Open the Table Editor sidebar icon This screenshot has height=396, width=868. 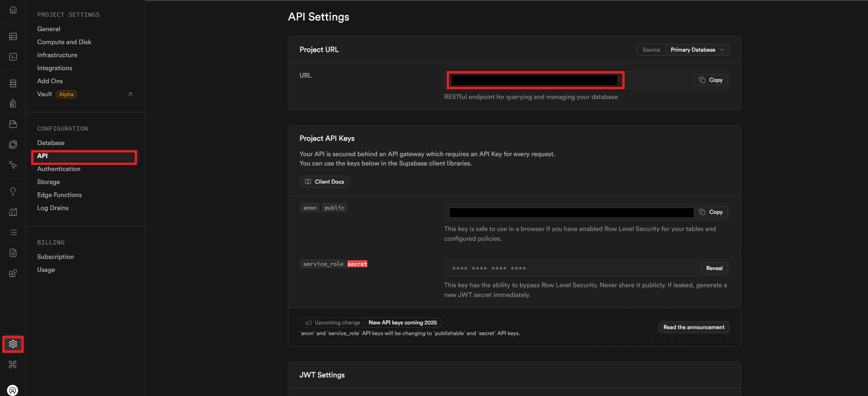click(13, 36)
